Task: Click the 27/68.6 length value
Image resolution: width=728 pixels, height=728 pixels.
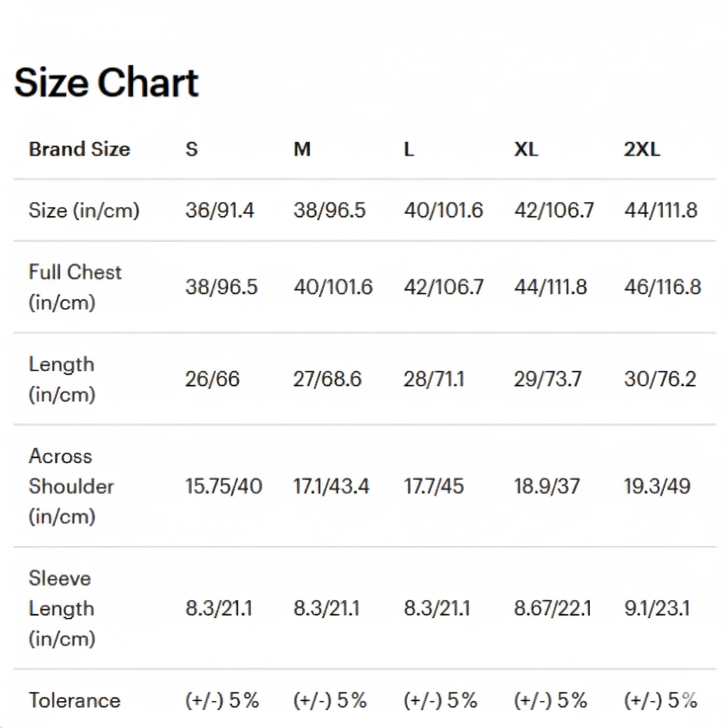Action: click(327, 379)
